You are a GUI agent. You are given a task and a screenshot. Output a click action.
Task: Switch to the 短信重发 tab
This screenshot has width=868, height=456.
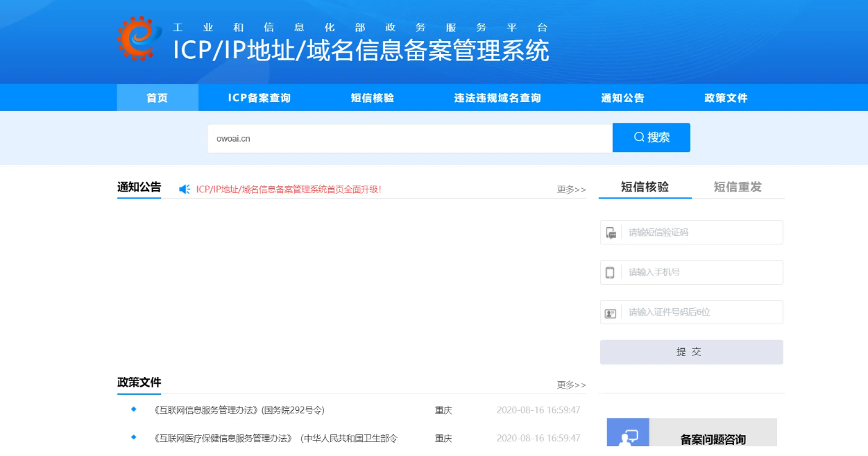(x=737, y=187)
